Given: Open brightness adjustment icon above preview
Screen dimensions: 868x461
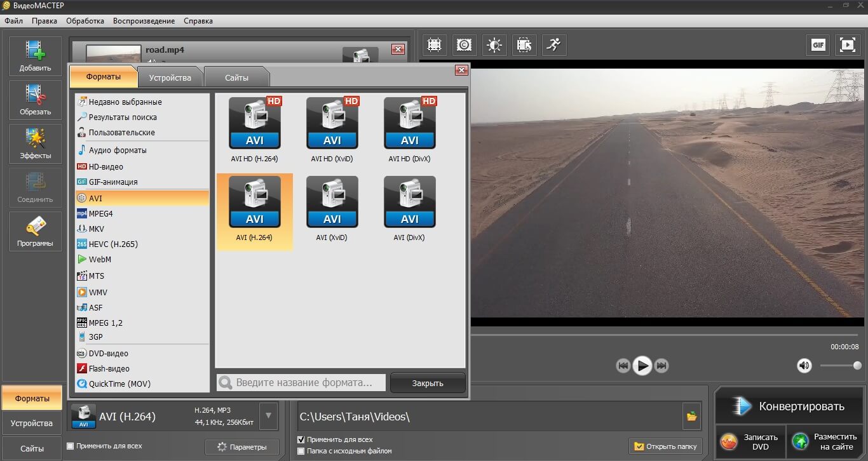Looking at the screenshot, I should pos(494,45).
